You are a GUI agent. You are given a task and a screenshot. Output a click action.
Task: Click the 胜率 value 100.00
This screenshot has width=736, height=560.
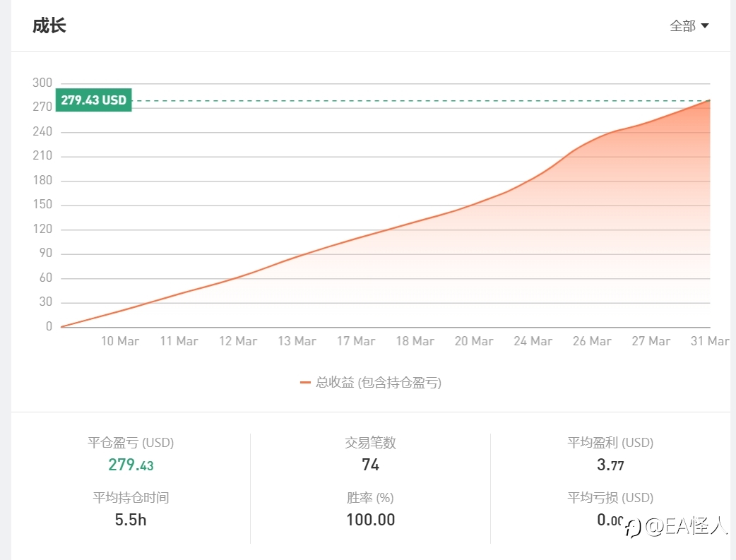tap(370, 520)
